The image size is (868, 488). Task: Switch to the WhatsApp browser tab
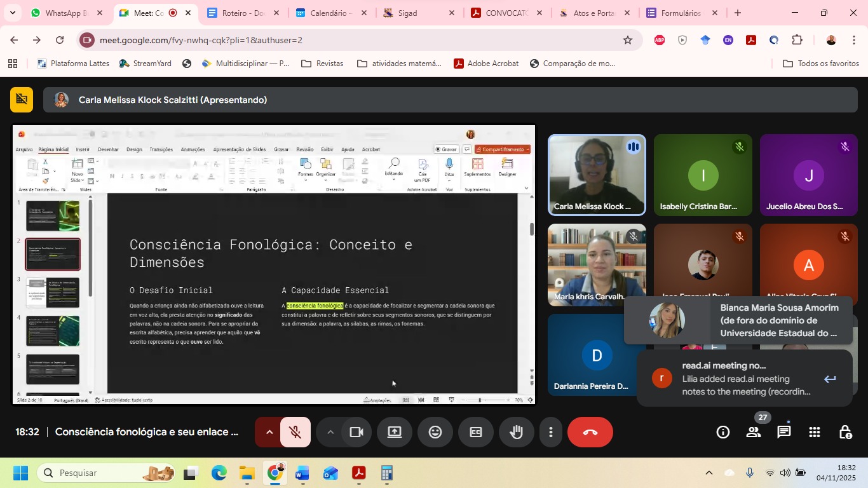(66, 13)
